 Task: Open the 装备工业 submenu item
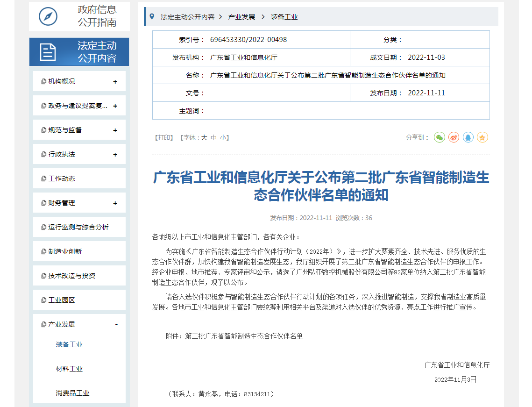[69, 344]
